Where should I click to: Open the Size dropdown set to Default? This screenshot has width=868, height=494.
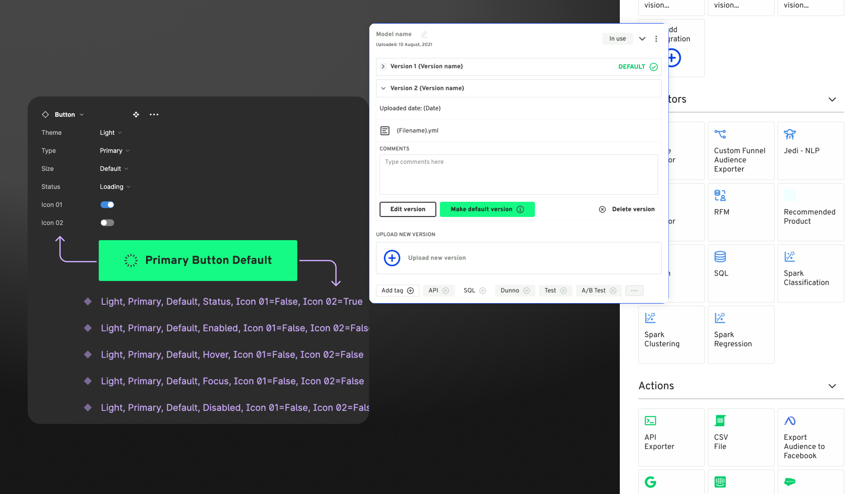pyautogui.click(x=114, y=169)
